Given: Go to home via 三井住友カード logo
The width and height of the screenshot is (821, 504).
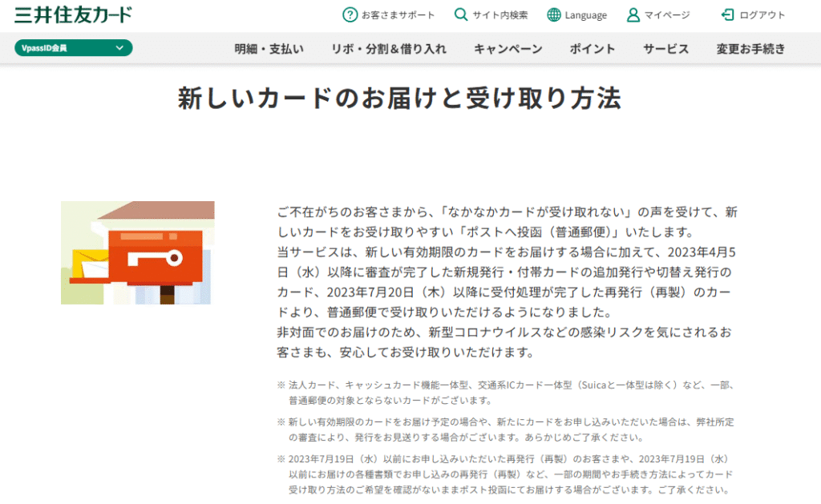Looking at the screenshot, I should click(x=74, y=14).
